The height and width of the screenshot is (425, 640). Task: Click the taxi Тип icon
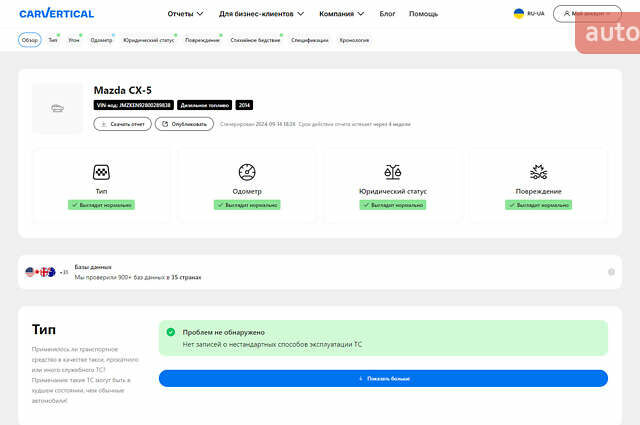pos(101,172)
